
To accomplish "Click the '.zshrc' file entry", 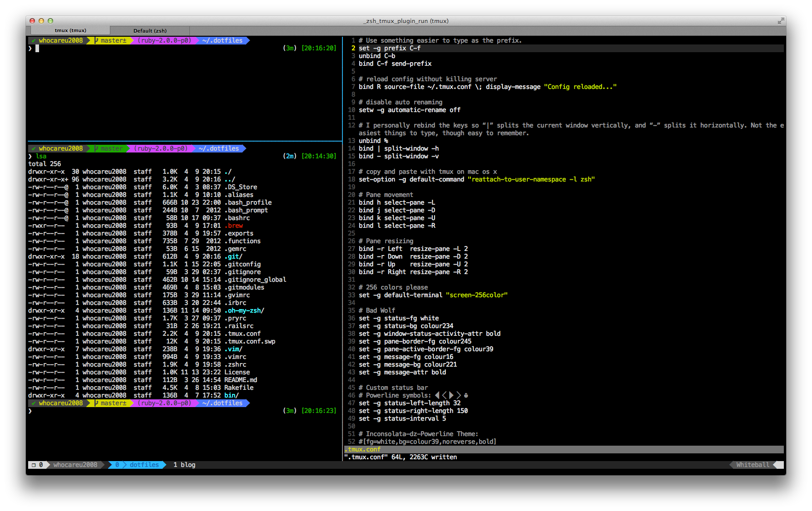I will tap(235, 364).
